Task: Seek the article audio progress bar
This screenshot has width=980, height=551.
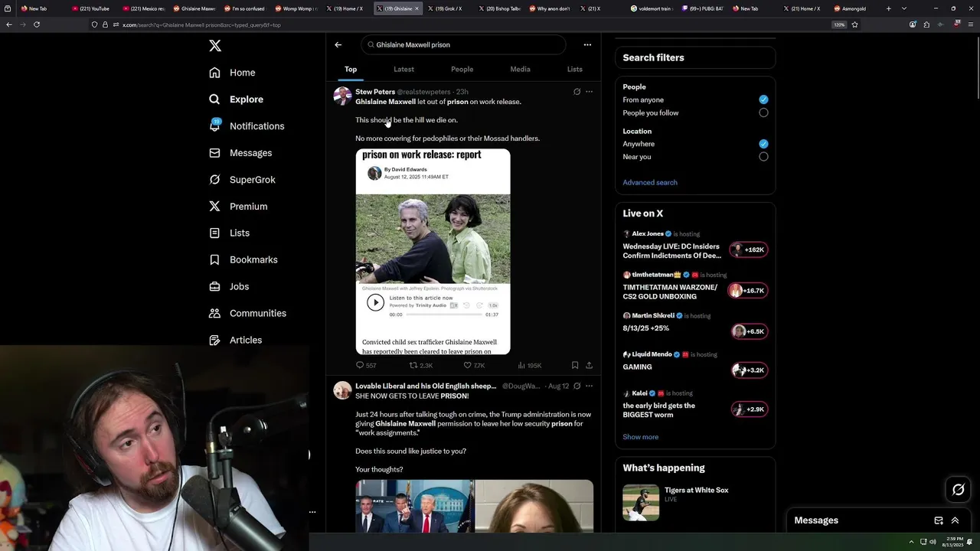Action: pos(443,315)
